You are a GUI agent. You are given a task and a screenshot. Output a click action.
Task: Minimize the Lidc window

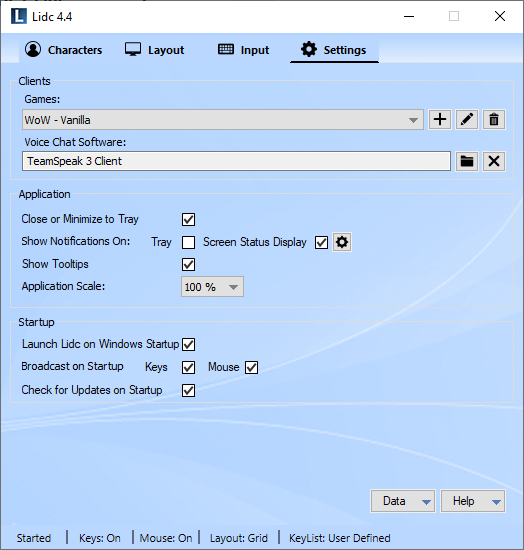409,16
